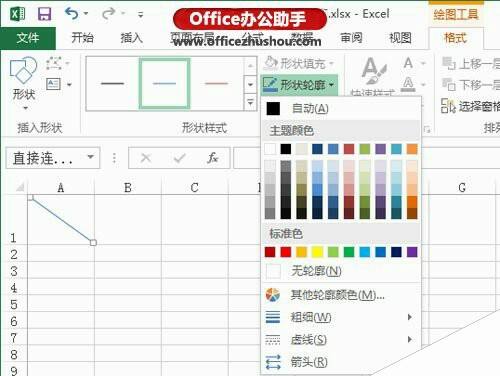500x376 pixels.
Task: Click the arrows icon beside 箭头
Action: click(x=273, y=362)
